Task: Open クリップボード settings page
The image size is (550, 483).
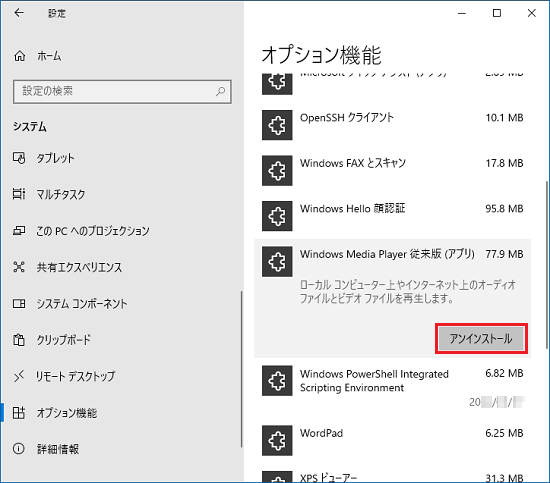Action: (121, 340)
